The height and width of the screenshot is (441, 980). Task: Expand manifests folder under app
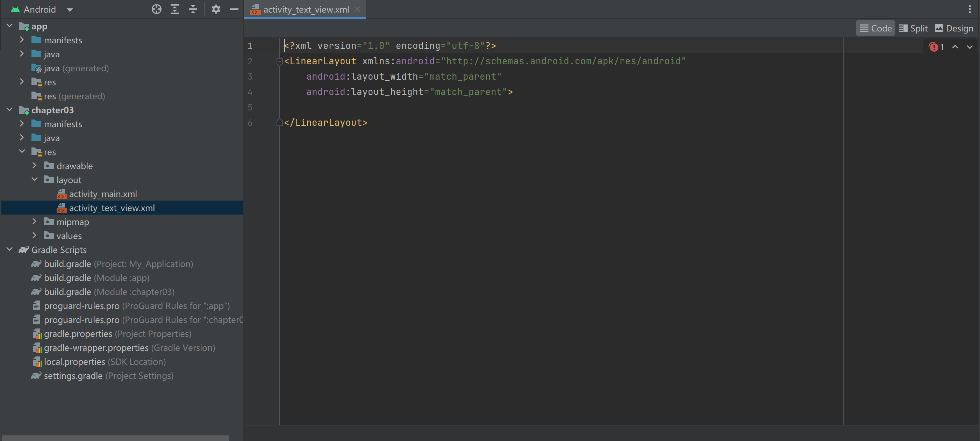[x=22, y=39]
